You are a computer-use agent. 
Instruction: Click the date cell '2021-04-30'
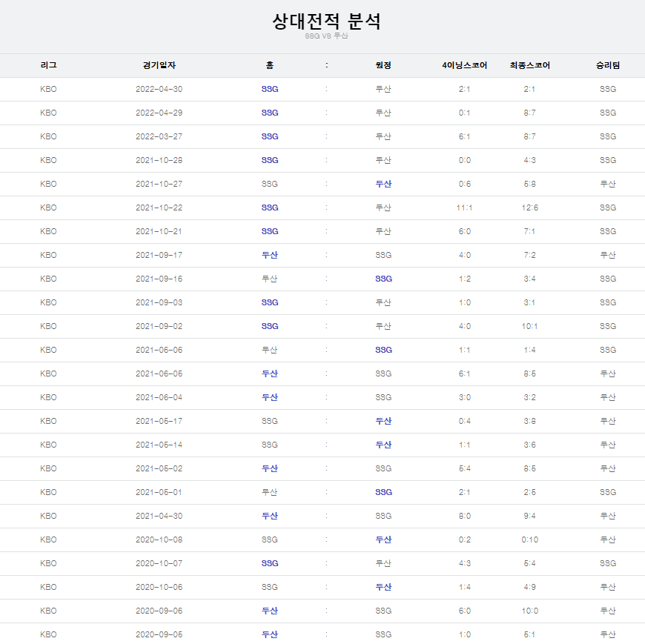click(159, 516)
